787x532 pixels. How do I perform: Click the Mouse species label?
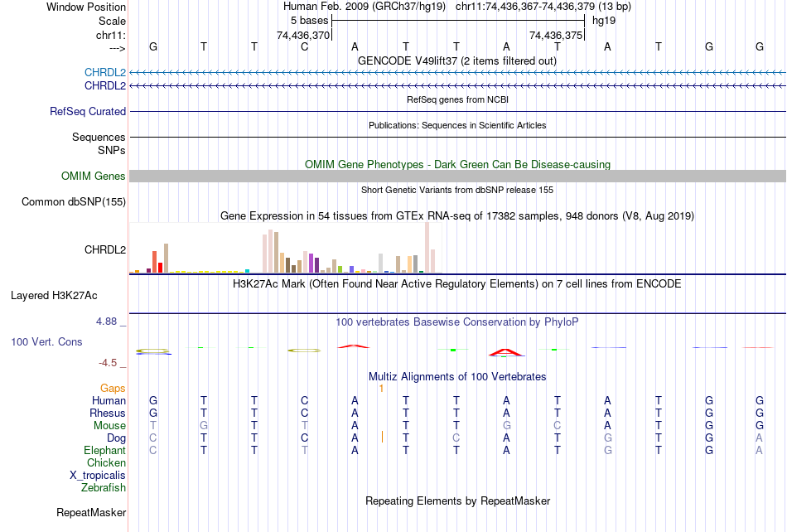point(109,426)
